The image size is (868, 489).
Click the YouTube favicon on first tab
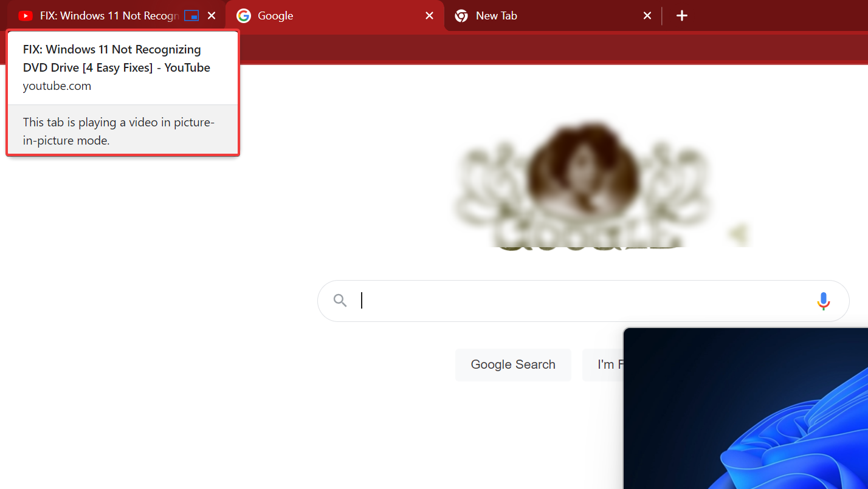(x=26, y=16)
